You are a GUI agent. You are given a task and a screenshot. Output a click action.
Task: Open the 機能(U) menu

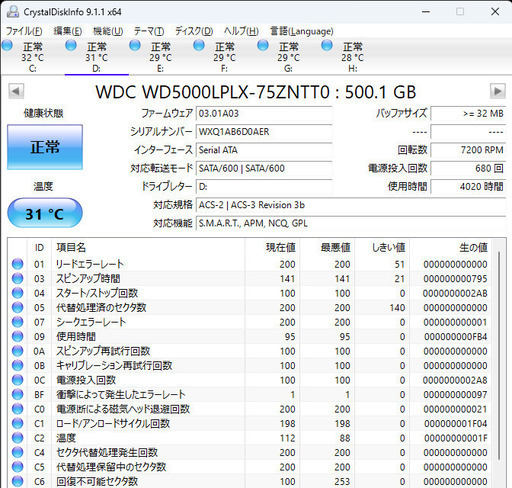pos(108,31)
